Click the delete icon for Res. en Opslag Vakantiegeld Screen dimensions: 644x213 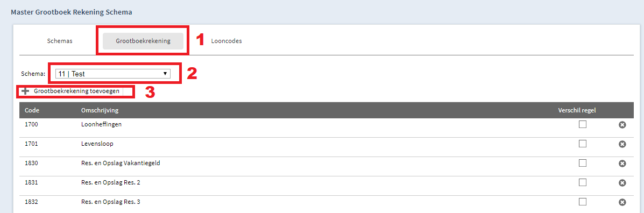[622, 164]
